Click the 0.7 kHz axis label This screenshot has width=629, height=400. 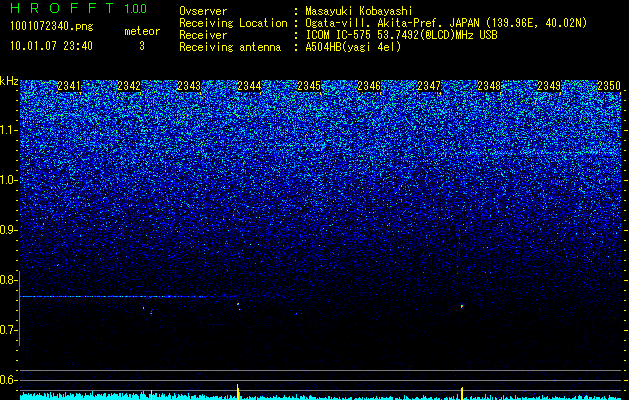[x=9, y=330]
